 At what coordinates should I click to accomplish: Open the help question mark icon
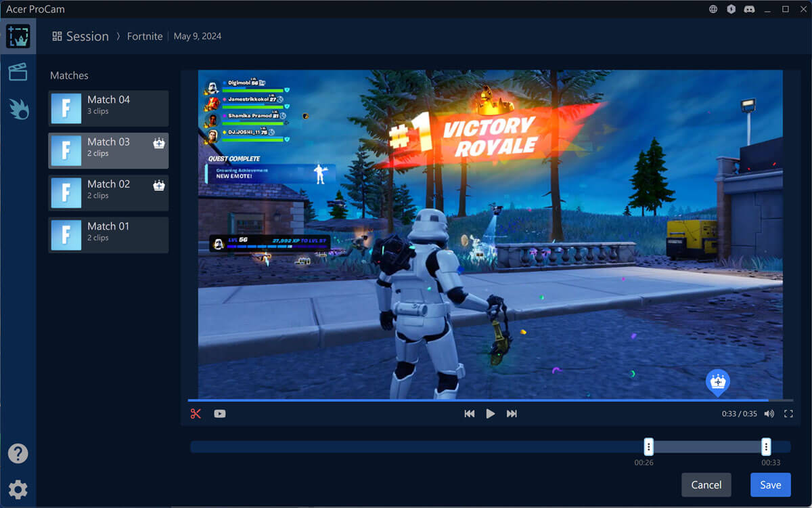(18, 453)
